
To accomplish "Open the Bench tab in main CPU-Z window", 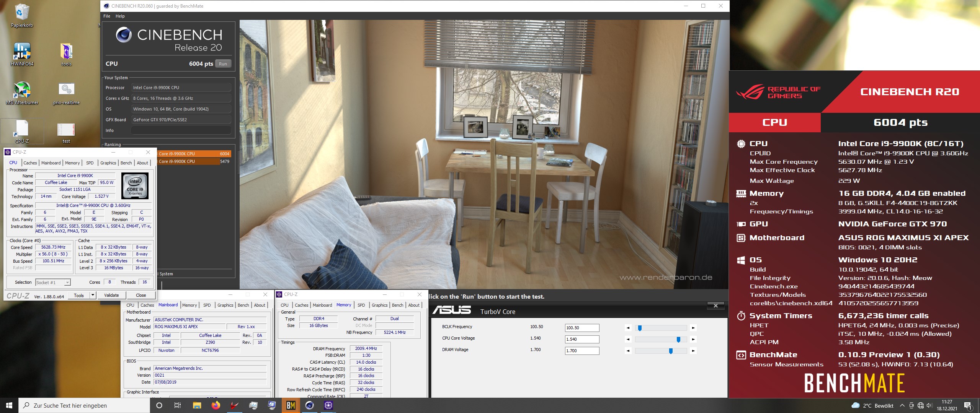I will [126, 163].
